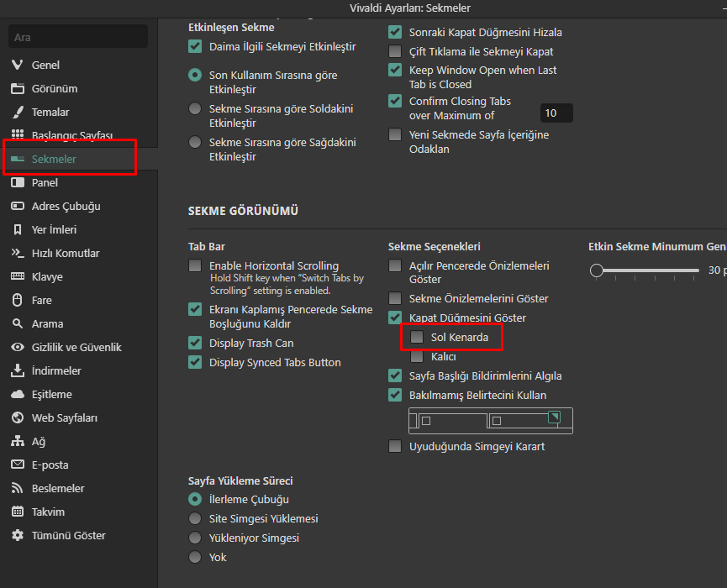Click the Arama magnifier icon
Screen dimensions: 727x588
point(18,323)
